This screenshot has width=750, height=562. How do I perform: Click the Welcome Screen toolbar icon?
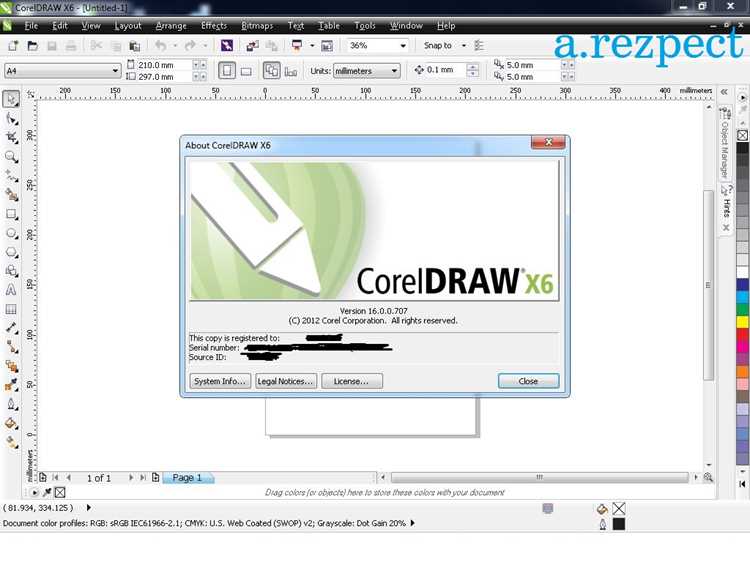click(x=327, y=46)
